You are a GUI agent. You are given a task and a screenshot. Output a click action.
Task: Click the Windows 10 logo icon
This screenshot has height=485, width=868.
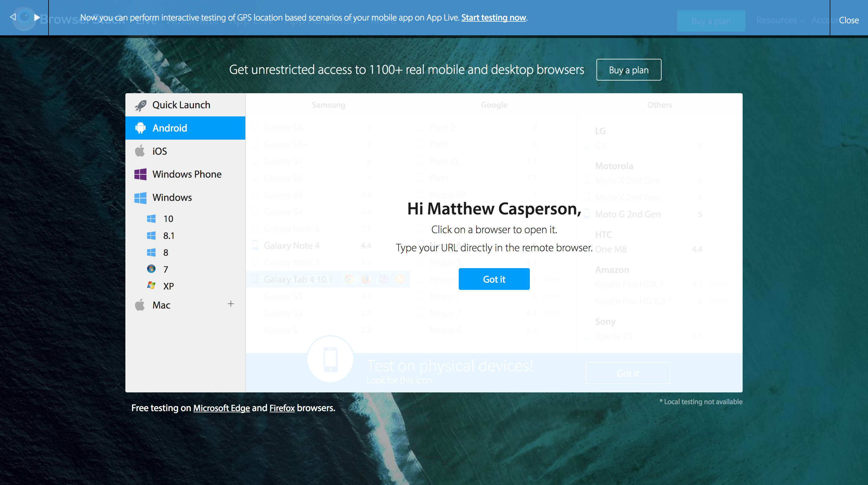[x=151, y=219]
